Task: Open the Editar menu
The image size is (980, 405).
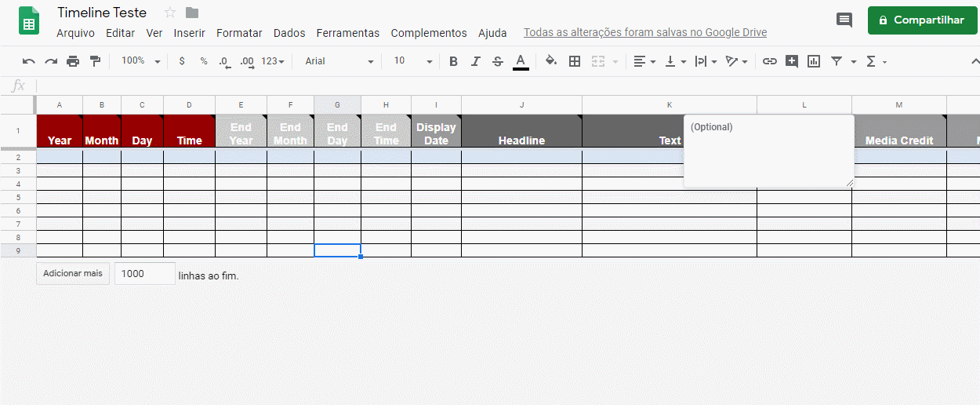Action: 120,33
